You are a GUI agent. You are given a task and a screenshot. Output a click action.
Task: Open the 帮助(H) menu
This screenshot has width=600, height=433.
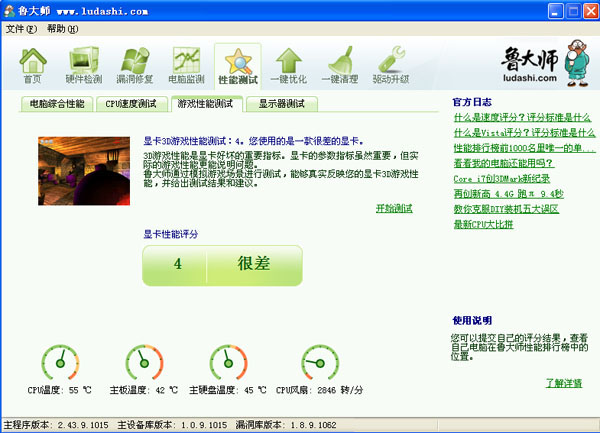tap(62, 29)
